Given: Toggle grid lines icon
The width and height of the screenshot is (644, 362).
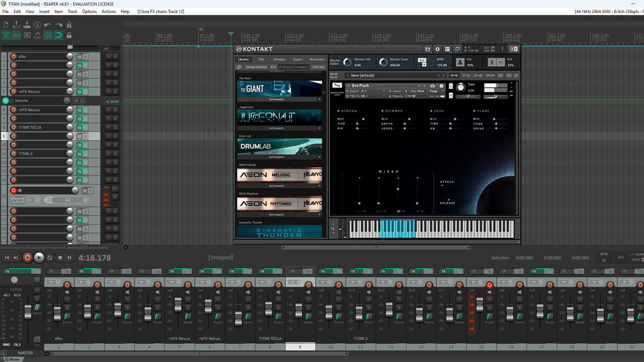Looking at the screenshot, I should coord(48,35).
